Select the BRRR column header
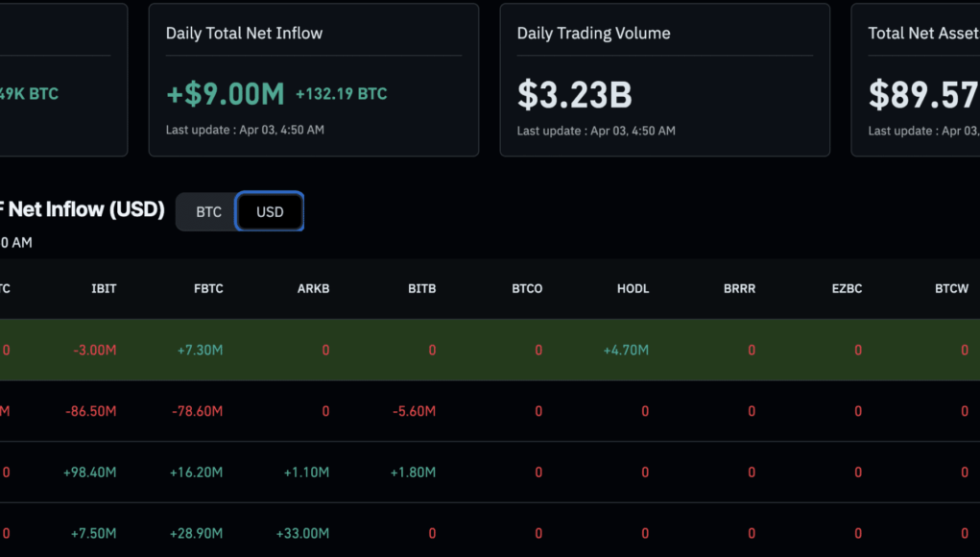980x557 pixels. coord(739,288)
